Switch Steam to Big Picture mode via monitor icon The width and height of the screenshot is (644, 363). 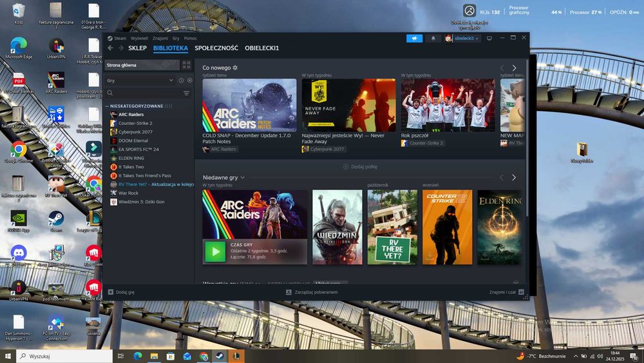tap(489, 38)
